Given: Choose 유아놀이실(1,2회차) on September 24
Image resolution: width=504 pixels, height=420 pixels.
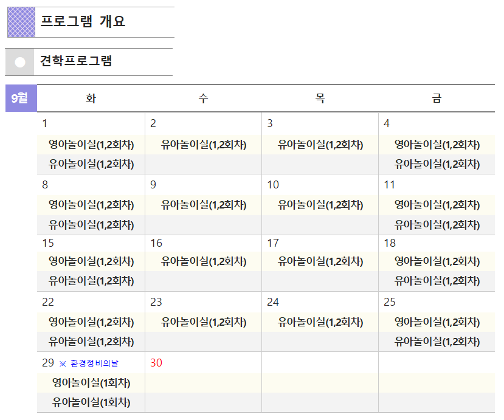Looking at the screenshot, I should (320, 322).
